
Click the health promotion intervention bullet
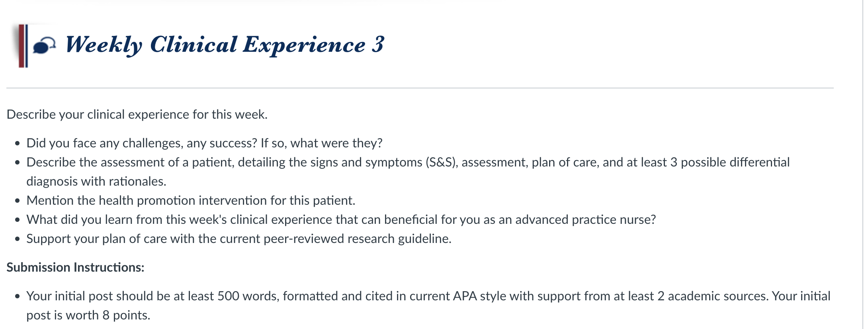191,200
